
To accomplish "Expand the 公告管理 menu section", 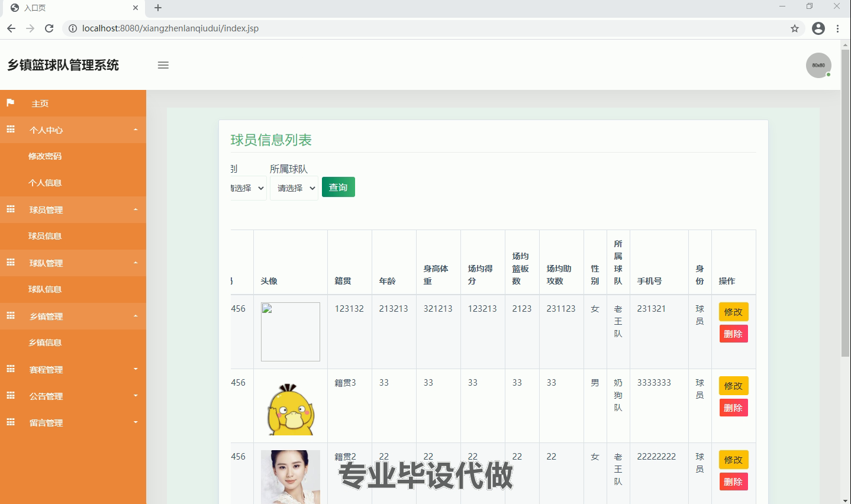I will pos(73,396).
